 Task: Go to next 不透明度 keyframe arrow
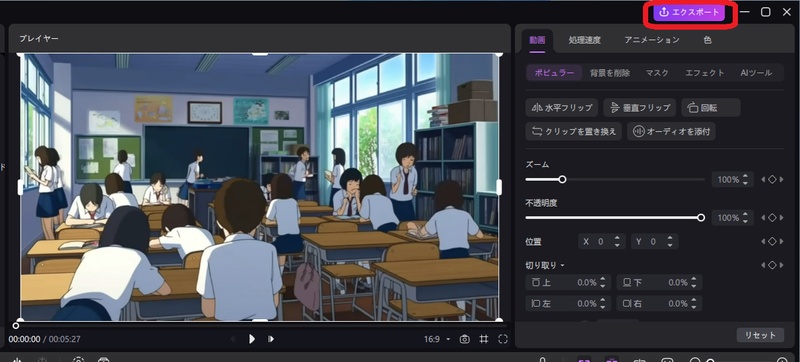[781, 218]
